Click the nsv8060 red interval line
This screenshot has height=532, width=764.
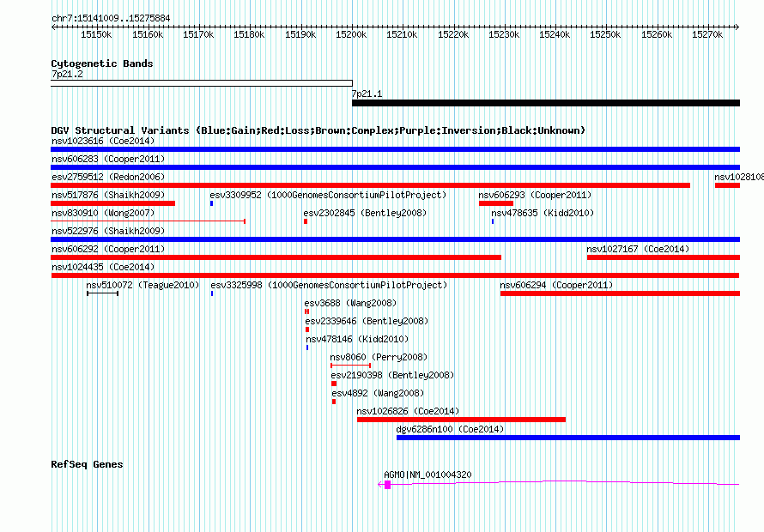point(351,366)
